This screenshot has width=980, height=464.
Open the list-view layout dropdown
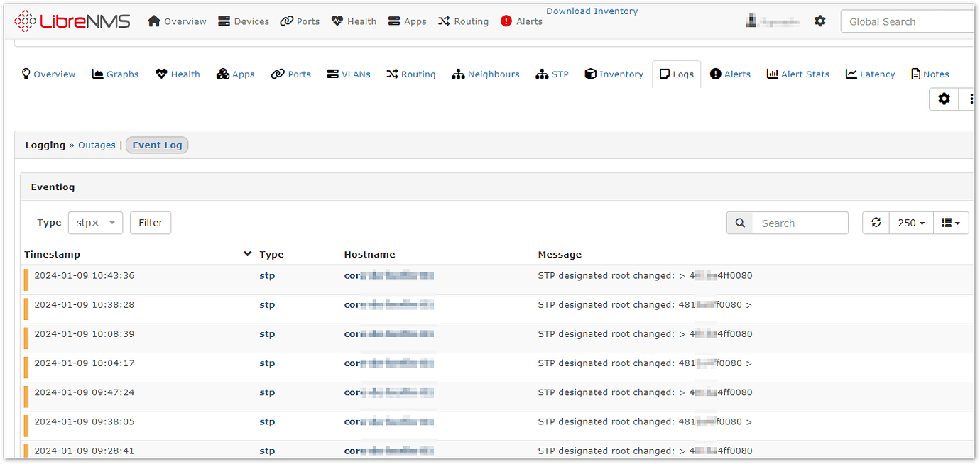click(950, 222)
